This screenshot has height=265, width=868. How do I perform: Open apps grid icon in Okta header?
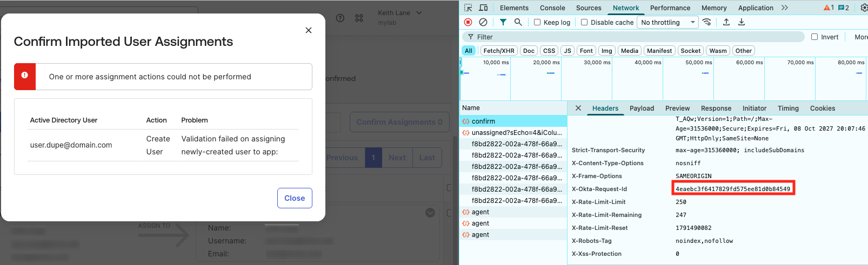tap(359, 18)
